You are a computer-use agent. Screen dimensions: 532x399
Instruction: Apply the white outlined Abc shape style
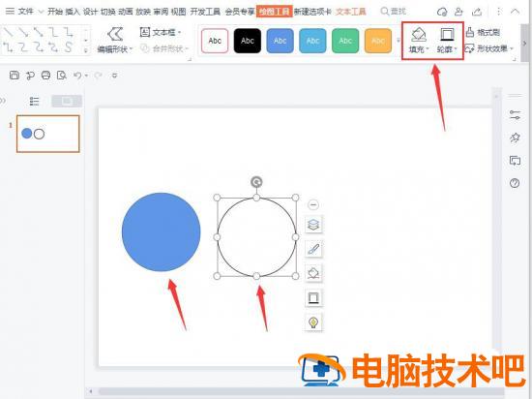coord(215,41)
